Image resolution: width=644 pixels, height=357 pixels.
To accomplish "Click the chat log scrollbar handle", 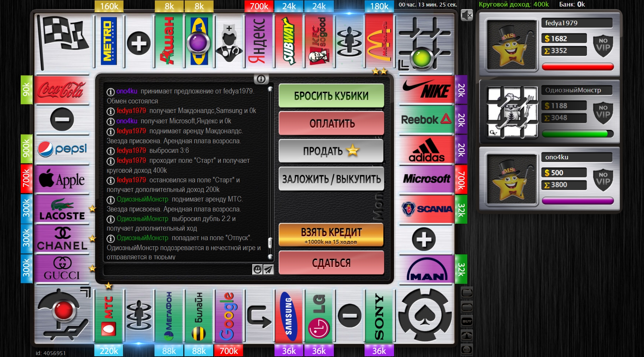I will click(x=270, y=243).
